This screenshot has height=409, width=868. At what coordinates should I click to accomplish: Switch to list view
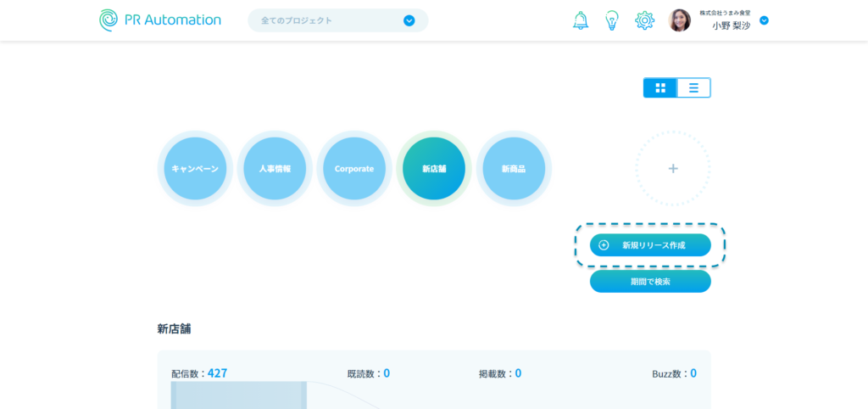pyautogui.click(x=693, y=87)
